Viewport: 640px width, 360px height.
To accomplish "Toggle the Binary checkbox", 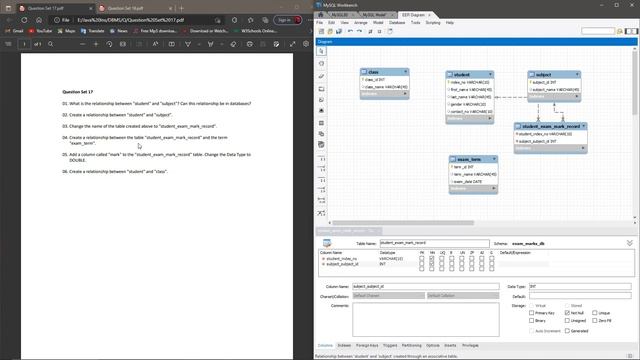I will [x=531, y=321].
